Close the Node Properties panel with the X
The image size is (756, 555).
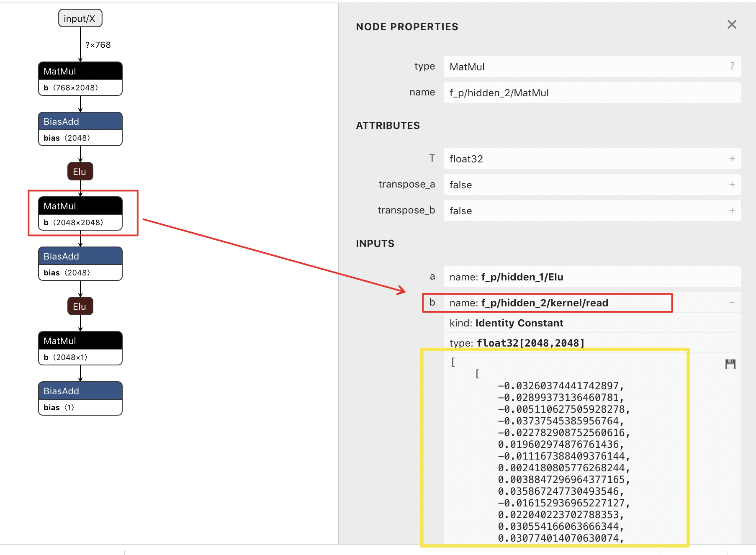point(731,25)
